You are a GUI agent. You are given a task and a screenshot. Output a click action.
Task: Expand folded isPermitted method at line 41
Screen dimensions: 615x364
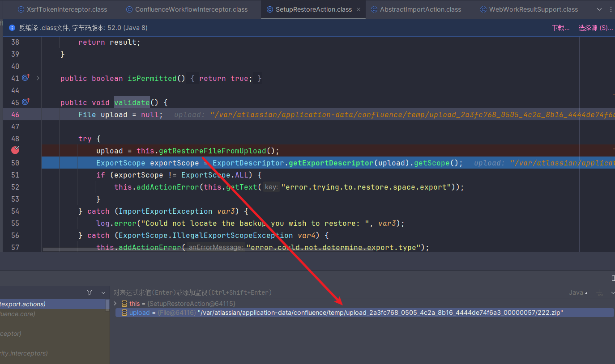(x=38, y=78)
